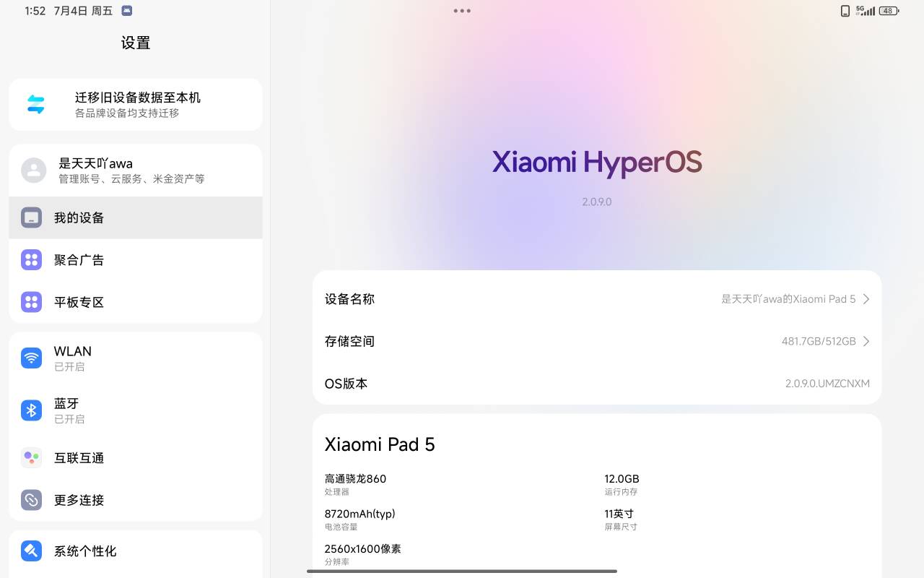
Task: Tap the clock showing 1:52
Action: click(x=35, y=11)
